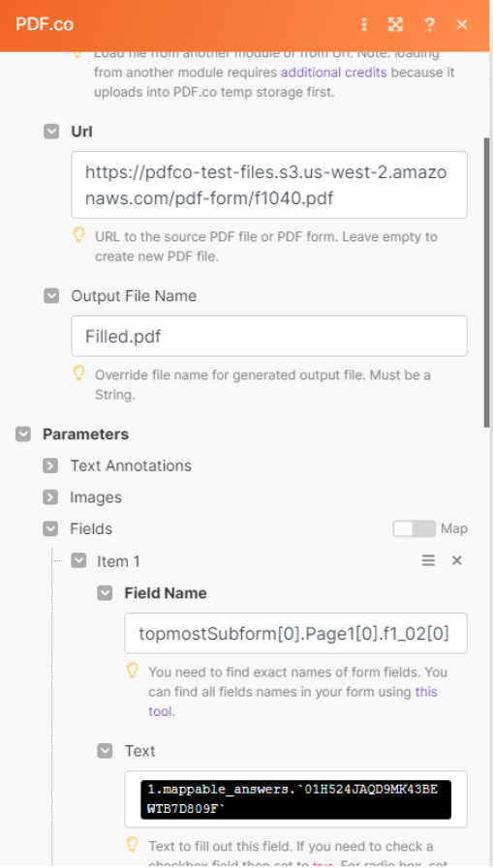Expand the Images section
Image resolution: width=493 pixels, height=868 pixels.
(x=50, y=497)
